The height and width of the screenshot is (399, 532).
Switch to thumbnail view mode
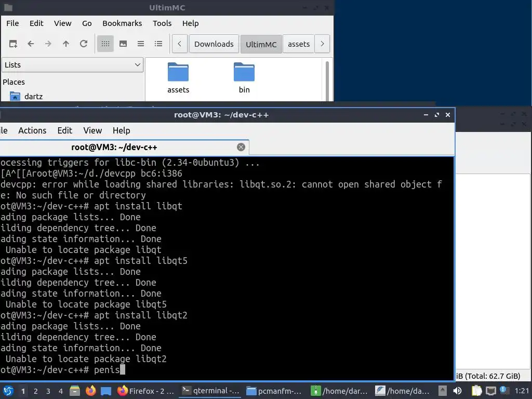point(123,44)
